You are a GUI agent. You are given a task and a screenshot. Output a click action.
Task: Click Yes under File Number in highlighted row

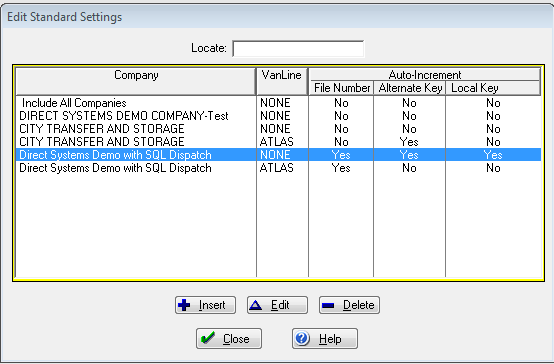(341, 155)
